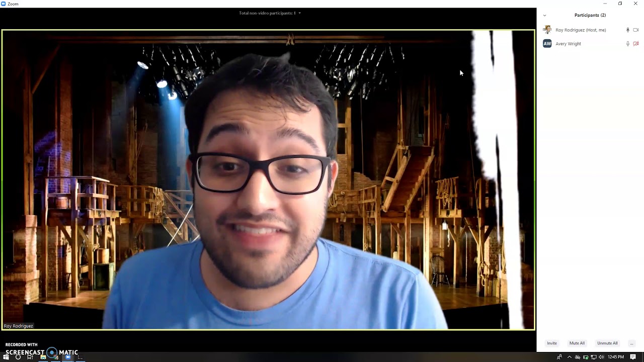Click the Unmute All button
Image resolution: width=644 pixels, height=362 pixels.
(x=607, y=343)
